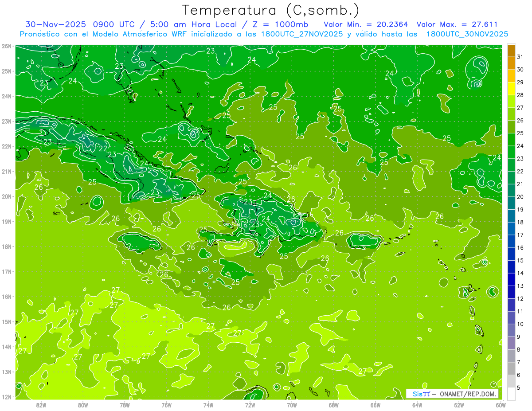Click the 66W longitude label
The height and width of the screenshot is (411, 532).
tap(375, 405)
